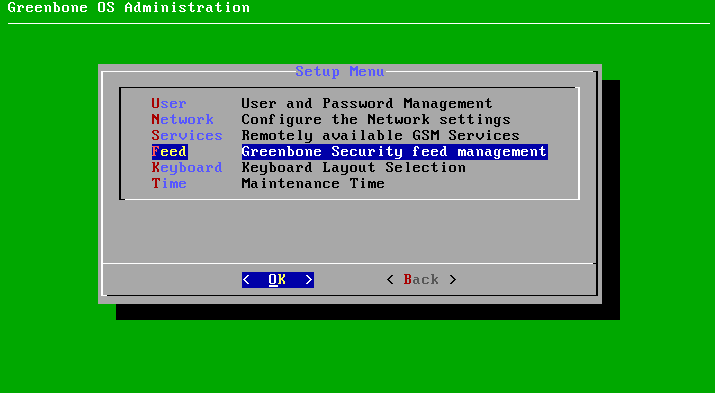
Task: Click the Back button
Action: [x=421, y=279]
